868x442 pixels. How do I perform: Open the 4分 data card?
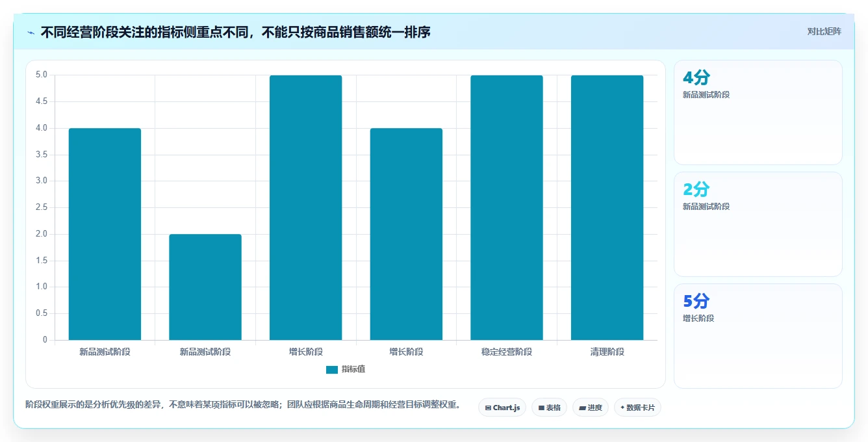758,112
